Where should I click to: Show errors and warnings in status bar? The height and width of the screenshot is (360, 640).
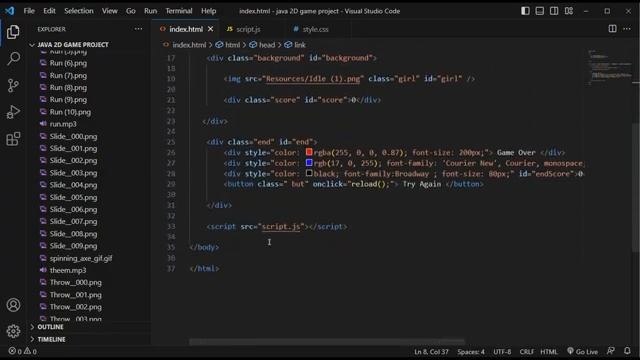click(22, 351)
